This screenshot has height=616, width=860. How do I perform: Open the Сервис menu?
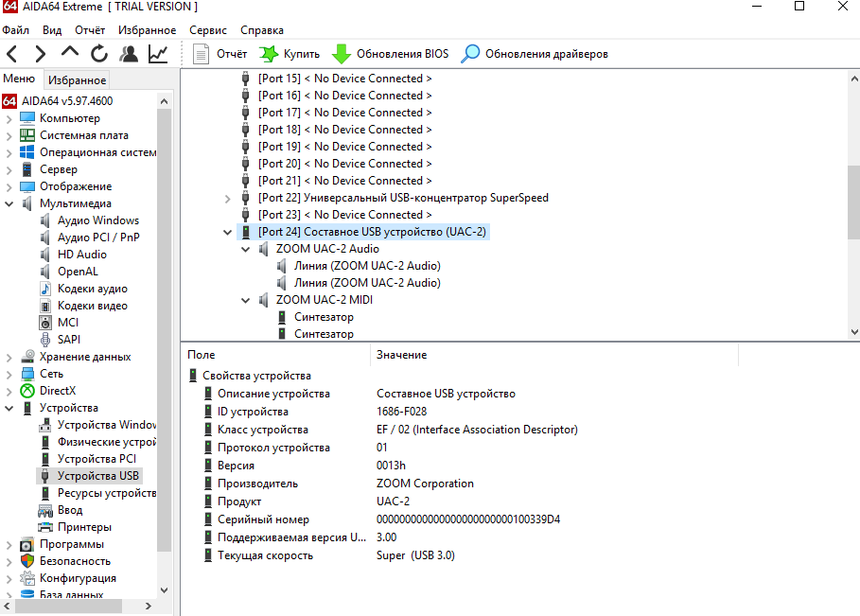coord(208,30)
